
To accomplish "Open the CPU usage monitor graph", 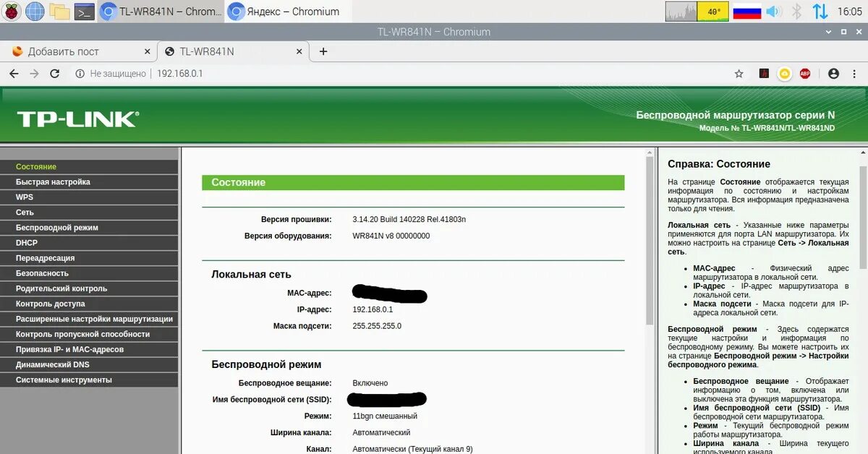I will [x=681, y=12].
